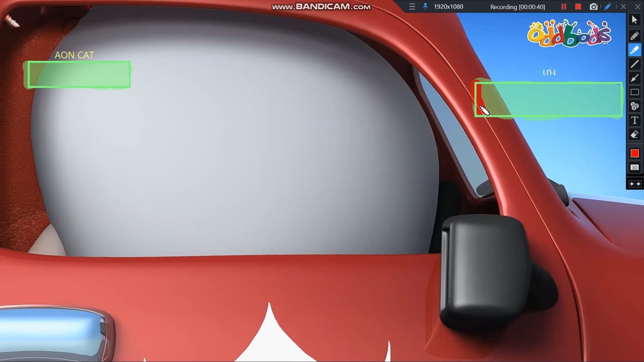Select the Text tool
Viewport: 644px width, 362px height.
pyautogui.click(x=634, y=120)
